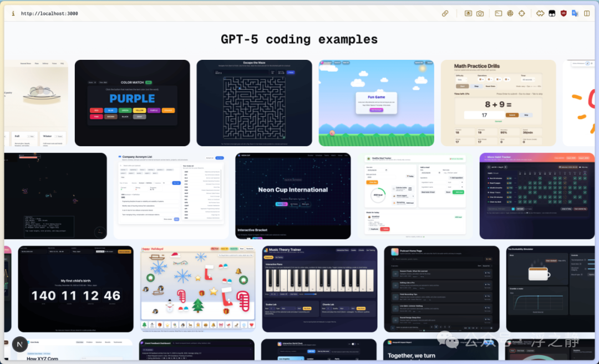Click the black two-eyed extension icon
599x364 pixels.
tap(552, 13)
